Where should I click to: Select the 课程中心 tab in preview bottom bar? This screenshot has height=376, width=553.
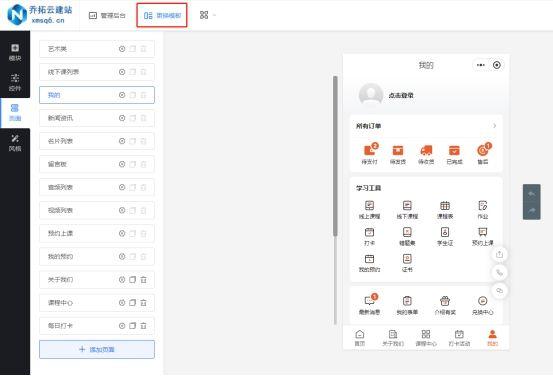[x=426, y=338]
